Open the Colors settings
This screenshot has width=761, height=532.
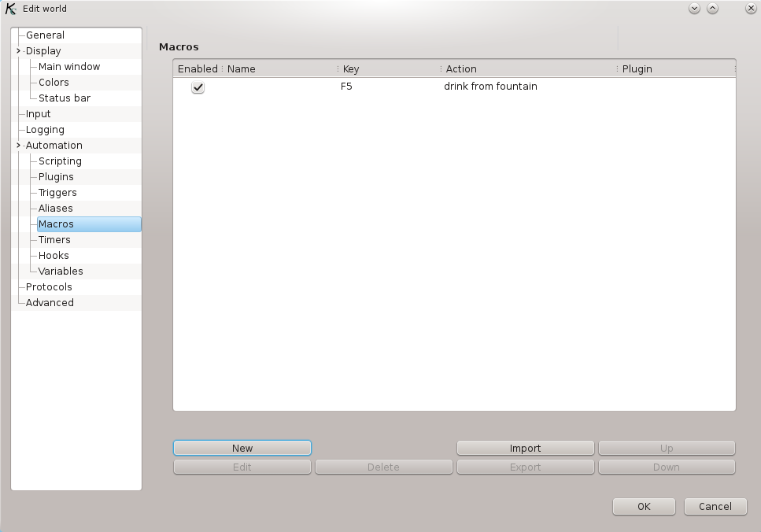53,82
